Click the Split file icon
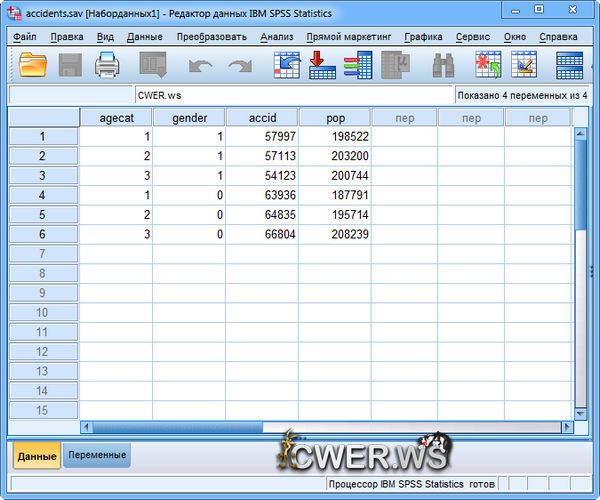This screenshot has height=500, width=600. [x=570, y=65]
